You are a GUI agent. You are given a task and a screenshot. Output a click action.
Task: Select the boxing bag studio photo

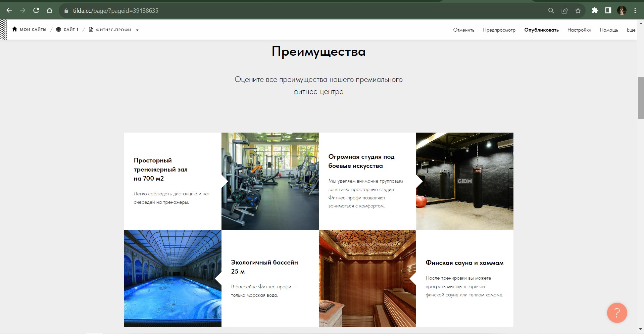(x=465, y=181)
